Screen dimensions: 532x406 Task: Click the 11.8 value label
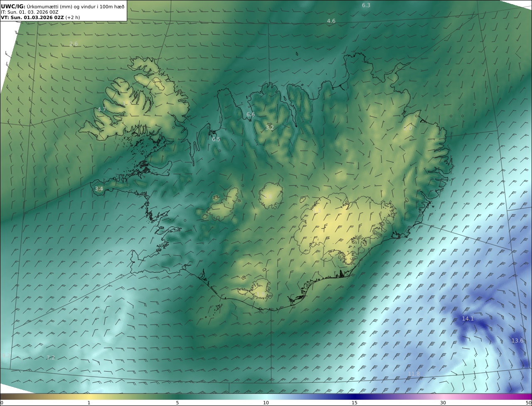pyautogui.click(x=414, y=374)
